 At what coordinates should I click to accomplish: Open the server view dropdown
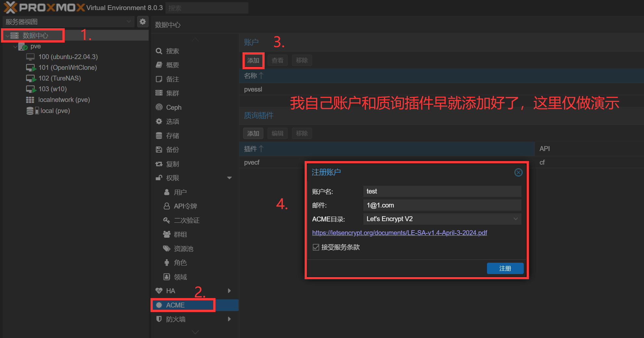[129, 22]
